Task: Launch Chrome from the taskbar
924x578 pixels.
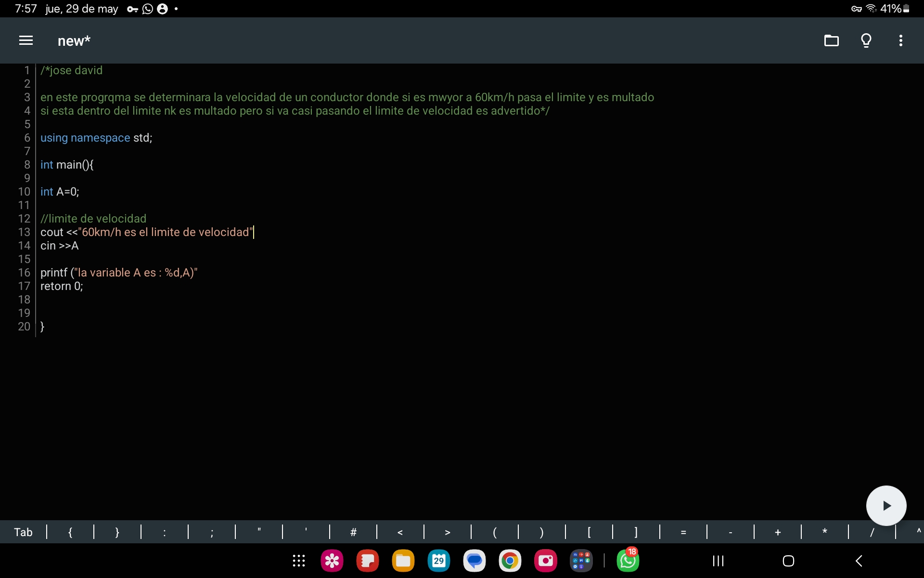Action: pyautogui.click(x=510, y=561)
